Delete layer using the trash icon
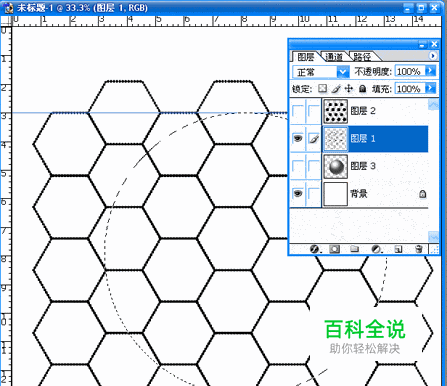The image size is (447, 386). pyautogui.click(x=419, y=249)
